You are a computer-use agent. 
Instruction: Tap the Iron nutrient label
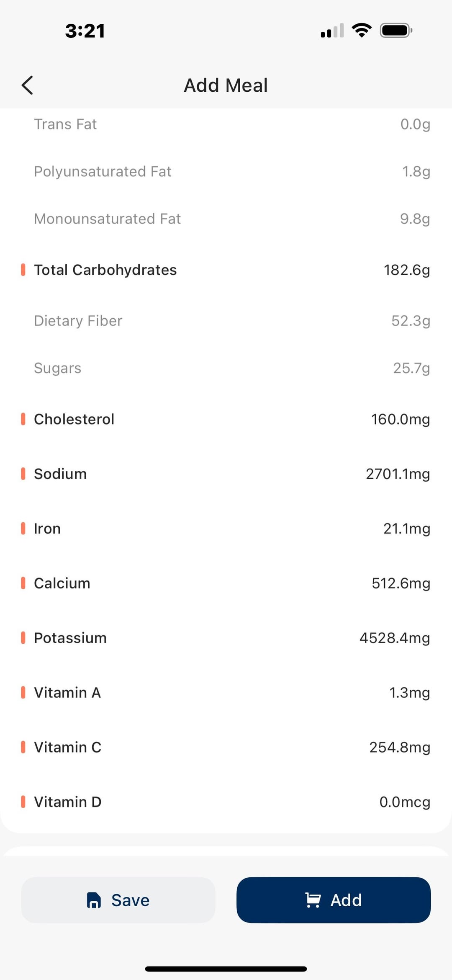click(47, 529)
